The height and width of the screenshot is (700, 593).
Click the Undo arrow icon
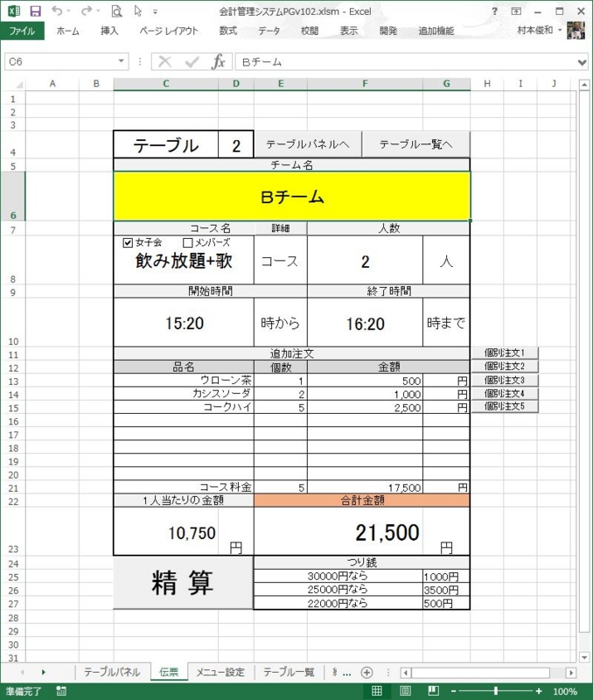[x=57, y=11]
